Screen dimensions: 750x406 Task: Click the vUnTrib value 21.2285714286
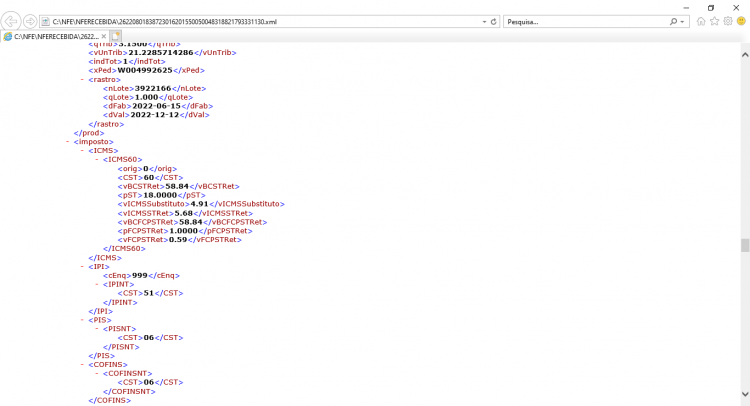point(161,53)
